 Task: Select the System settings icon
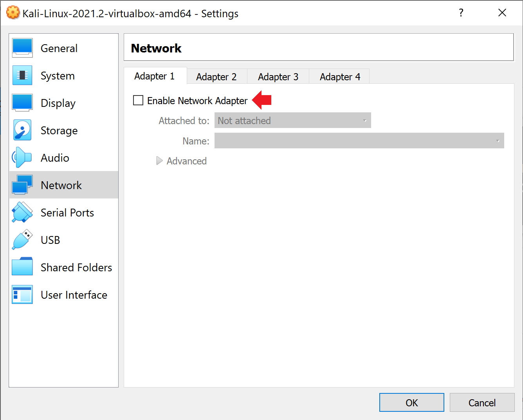(x=22, y=75)
